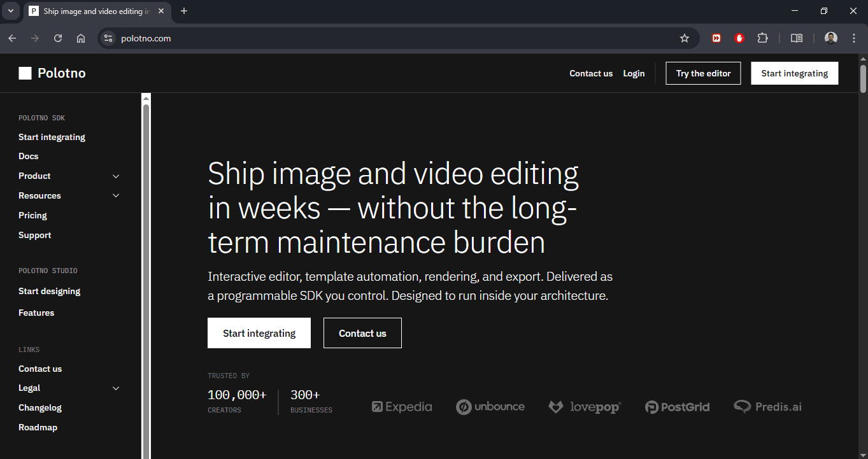Reload the page
The width and height of the screenshot is (868, 459).
58,38
